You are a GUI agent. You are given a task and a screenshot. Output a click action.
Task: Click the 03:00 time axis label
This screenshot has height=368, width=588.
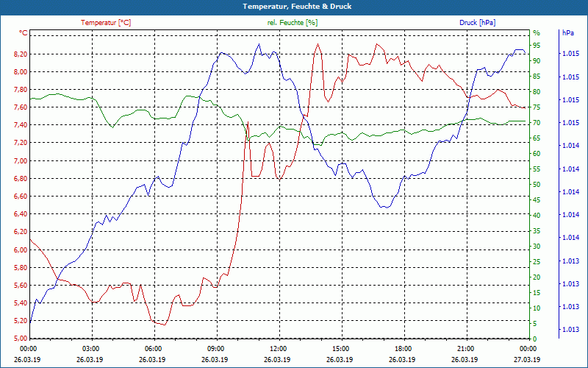(x=90, y=349)
